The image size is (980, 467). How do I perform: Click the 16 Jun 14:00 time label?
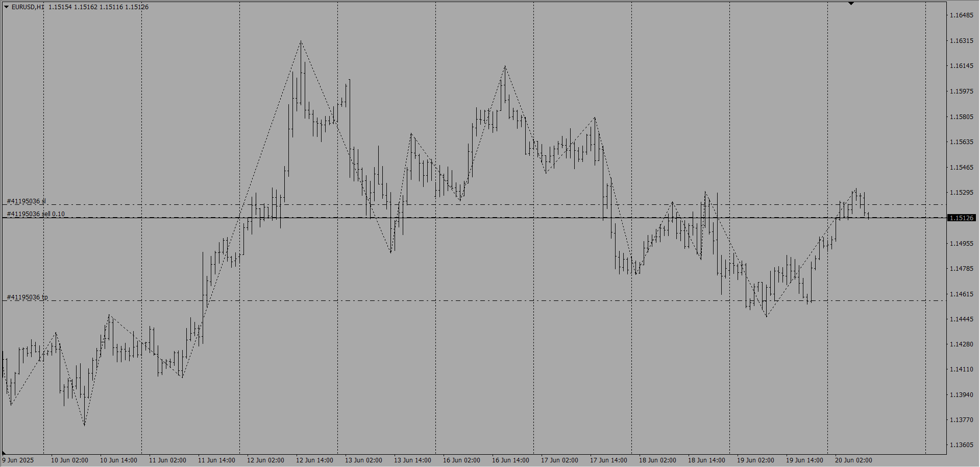pos(510,460)
